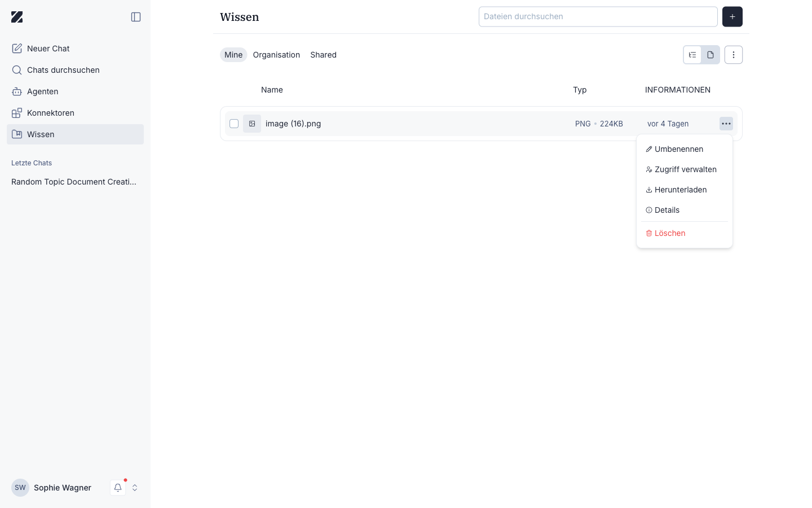This screenshot has height=508, width=812.
Task: Open Random Topic Document Creati... chat
Action: pos(75,182)
